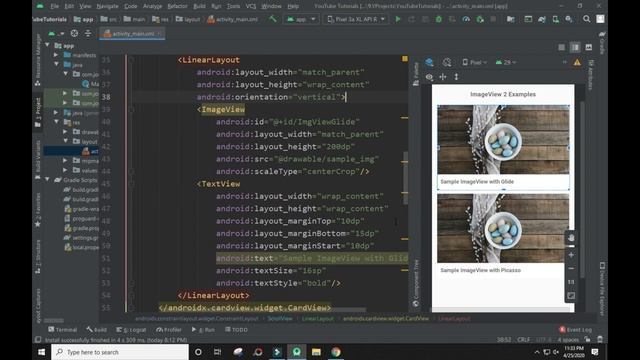640x360 pixels.
Task: Switch editor to Code only view
Action: point(562,47)
